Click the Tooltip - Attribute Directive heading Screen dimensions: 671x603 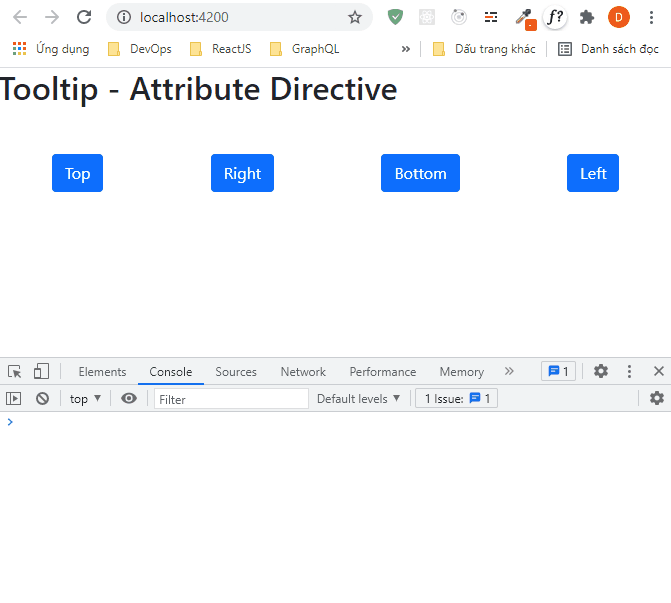click(199, 89)
